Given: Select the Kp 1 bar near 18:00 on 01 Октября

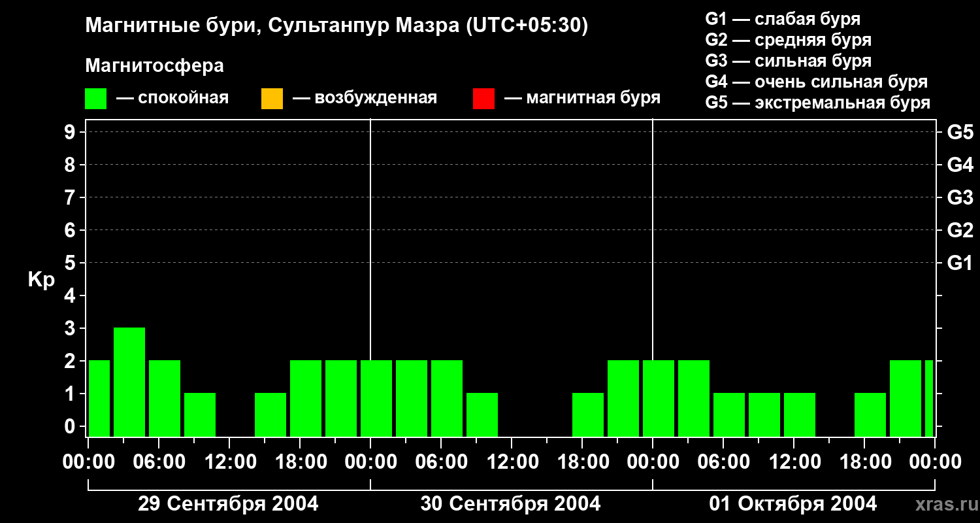Looking at the screenshot, I should point(870,414).
